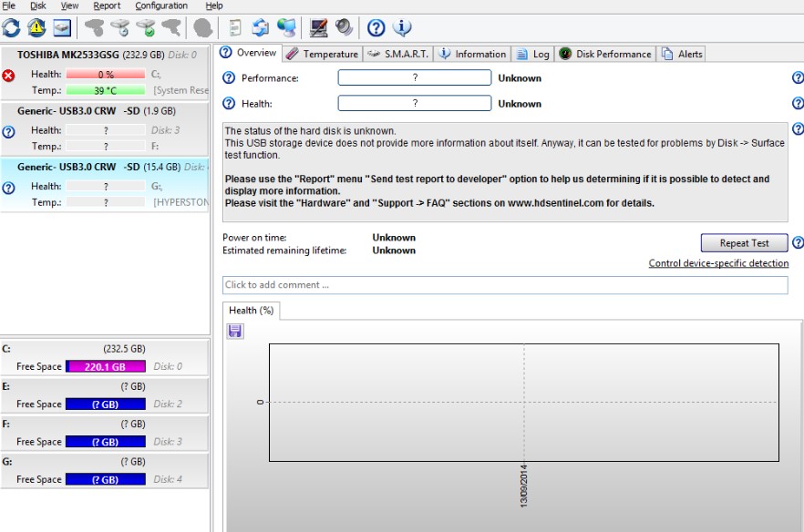The height and width of the screenshot is (532, 804).
Task: Click the hard disk drive toolbar icon
Action: pyautogui.click(x=62, y=27)
